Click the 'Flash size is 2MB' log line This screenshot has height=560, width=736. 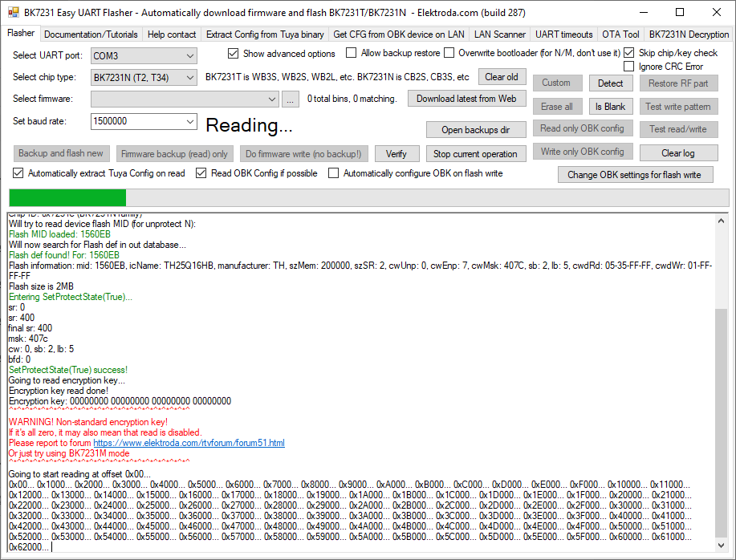point(41,286)
